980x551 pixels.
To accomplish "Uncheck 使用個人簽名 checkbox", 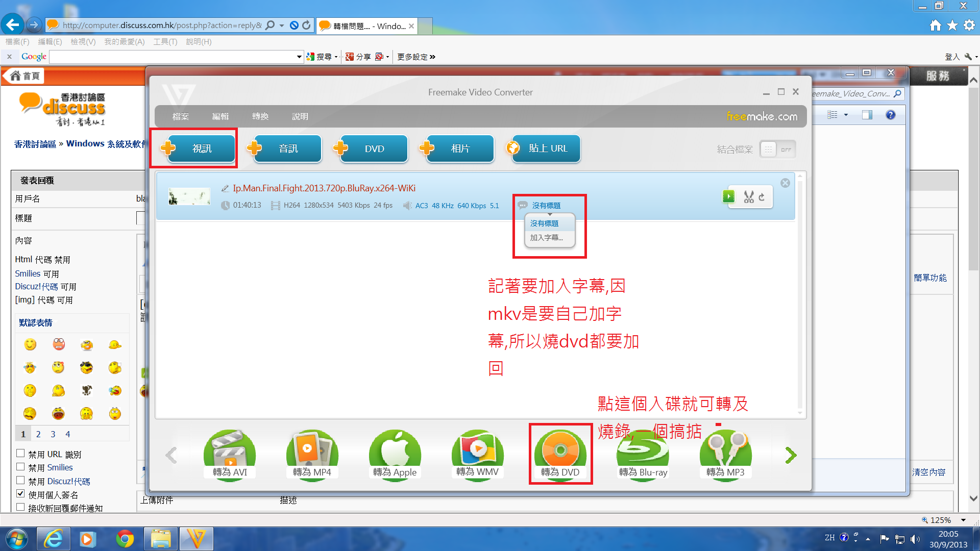I will tap(20, 493).
